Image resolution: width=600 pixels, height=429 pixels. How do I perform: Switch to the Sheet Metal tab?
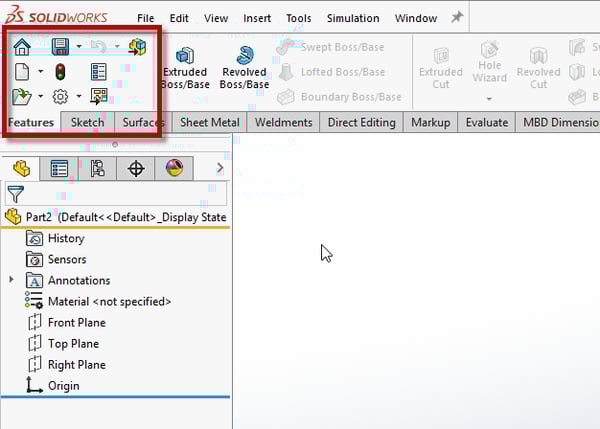(210, 122)
